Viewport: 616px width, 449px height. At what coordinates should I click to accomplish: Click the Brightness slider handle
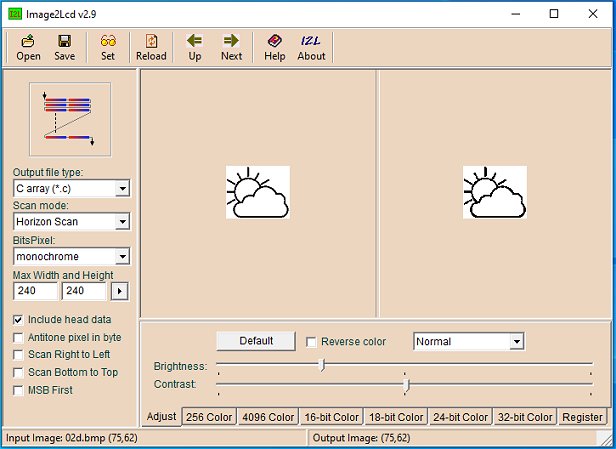[x=321, y=366]
